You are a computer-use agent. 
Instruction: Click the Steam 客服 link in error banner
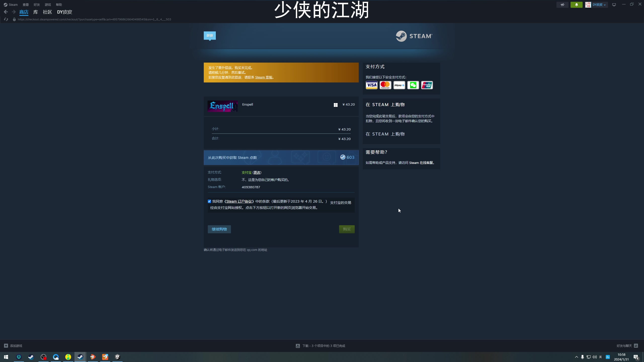tap(264, 77)
